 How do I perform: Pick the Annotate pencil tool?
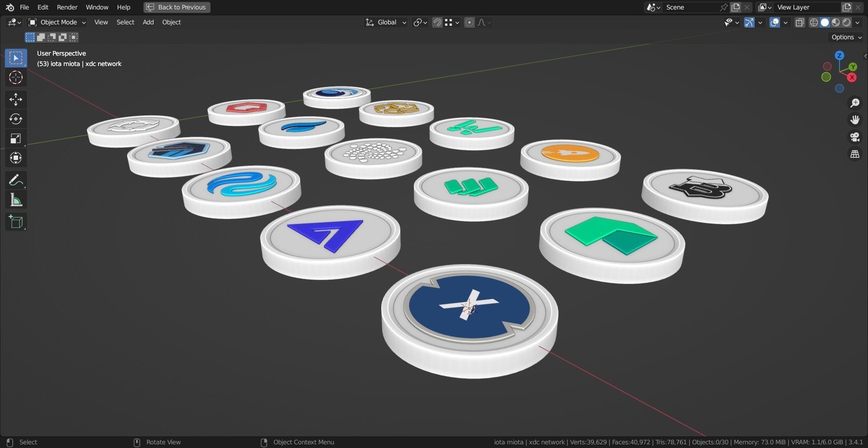[16, 180]
